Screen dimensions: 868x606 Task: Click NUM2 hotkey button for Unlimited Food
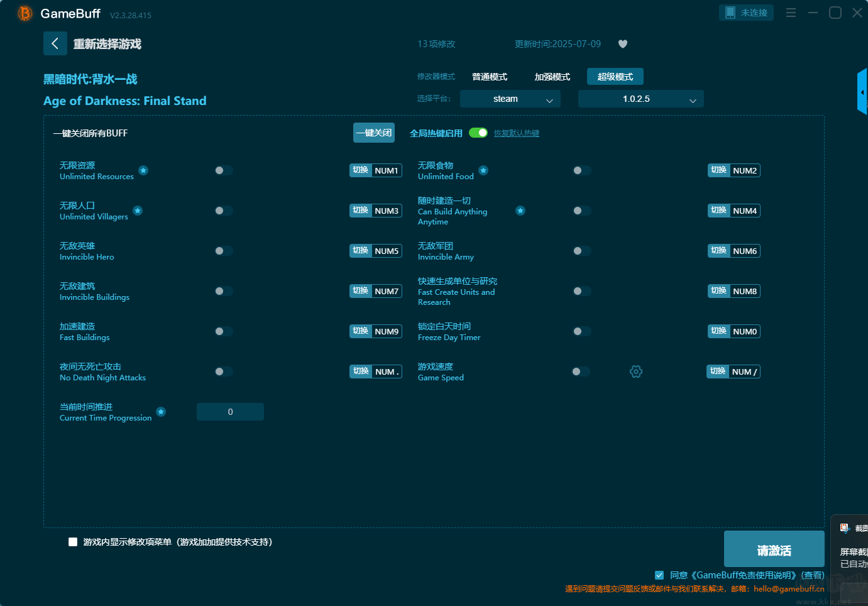tap(734, 170)
